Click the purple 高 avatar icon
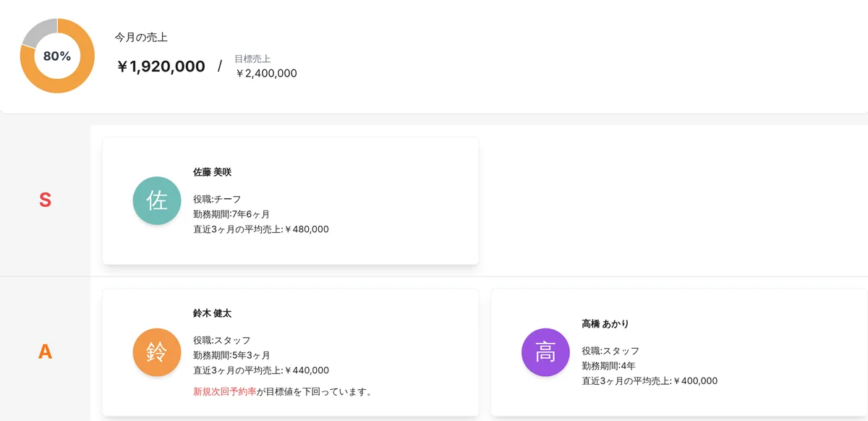The height and width of the screenshot is (421, 868). (545, 352)
